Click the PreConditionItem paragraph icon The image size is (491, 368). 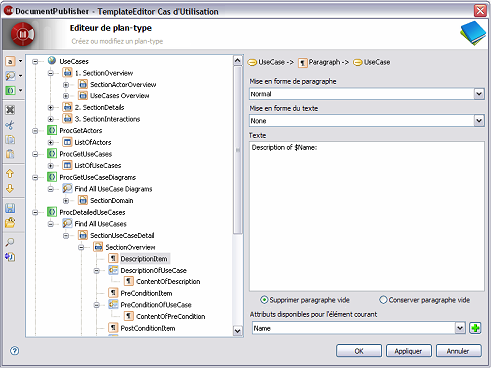(x=113, y=293)
